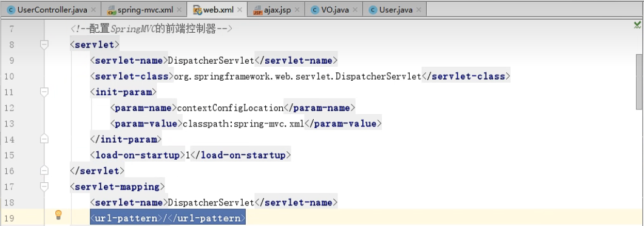Collapse the init-param fold on line 11
Viewport: 644px width, 226px height.
[x=44, y=92]
